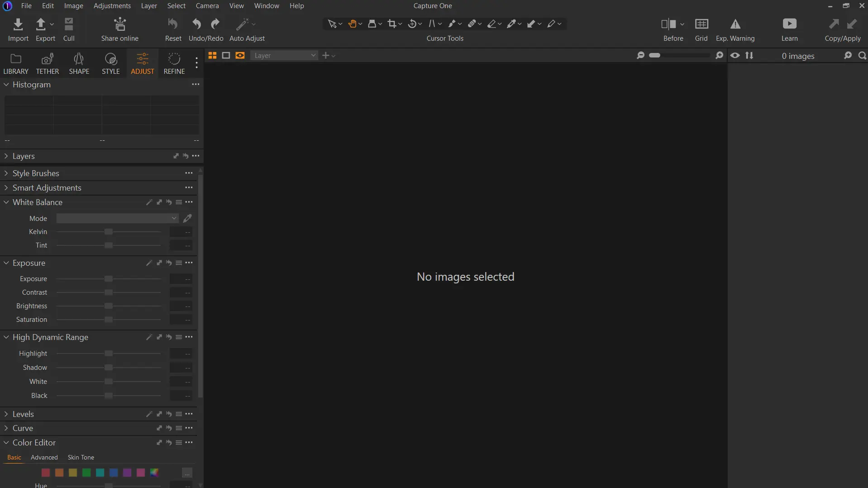Open White Balance Mode dropdown

[x=117, y=218]
